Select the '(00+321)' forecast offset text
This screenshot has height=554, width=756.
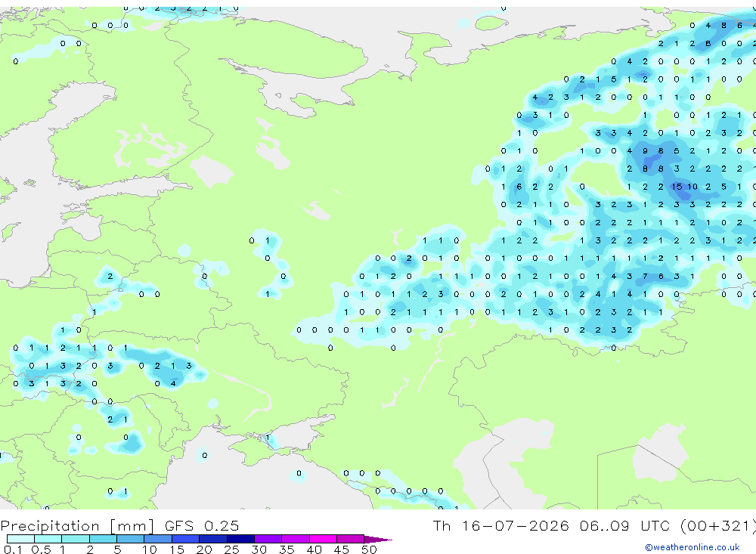(x=718, y=525)
